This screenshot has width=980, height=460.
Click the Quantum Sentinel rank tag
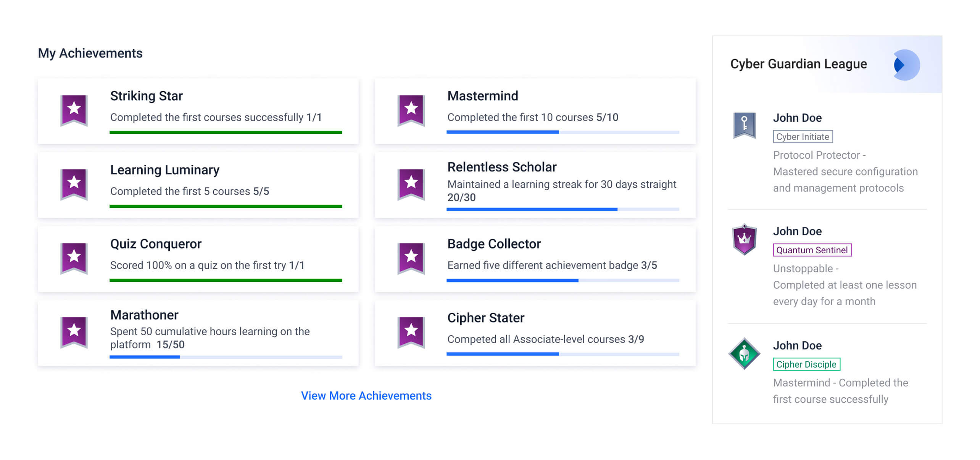click(812, 250)
